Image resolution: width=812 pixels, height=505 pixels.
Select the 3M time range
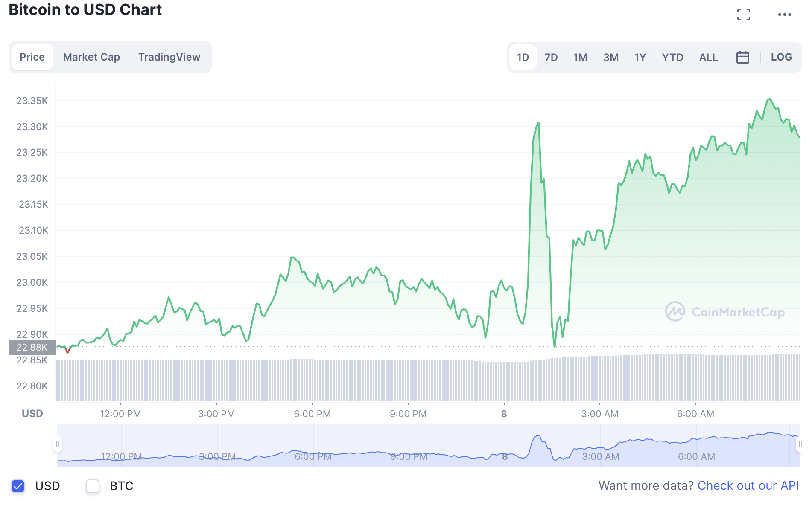coord(611,57)
